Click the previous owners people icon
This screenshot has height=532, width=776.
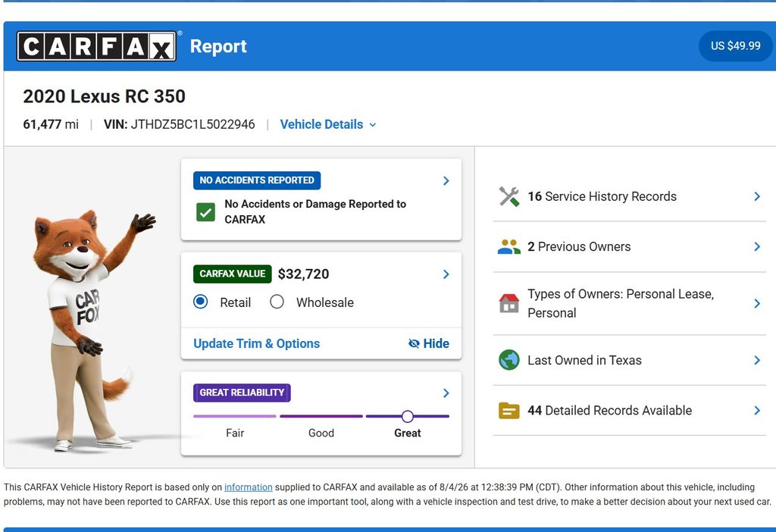[x=508, y=246]
